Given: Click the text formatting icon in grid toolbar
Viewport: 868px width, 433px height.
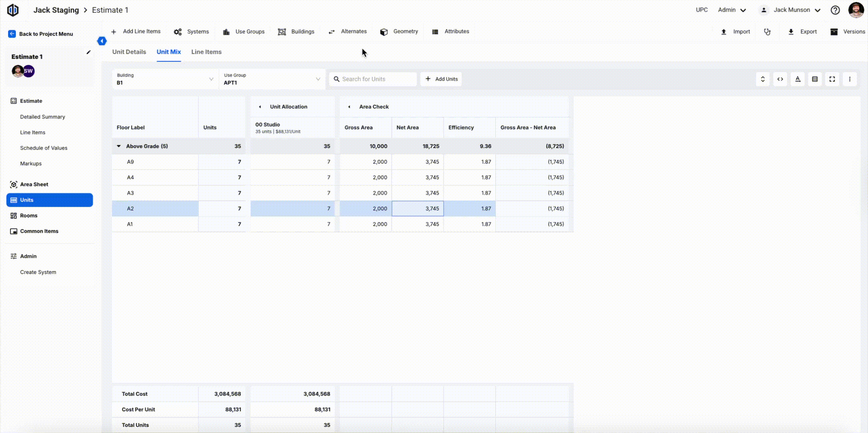Looking at the screenshot, I should [x=797, y=79].
